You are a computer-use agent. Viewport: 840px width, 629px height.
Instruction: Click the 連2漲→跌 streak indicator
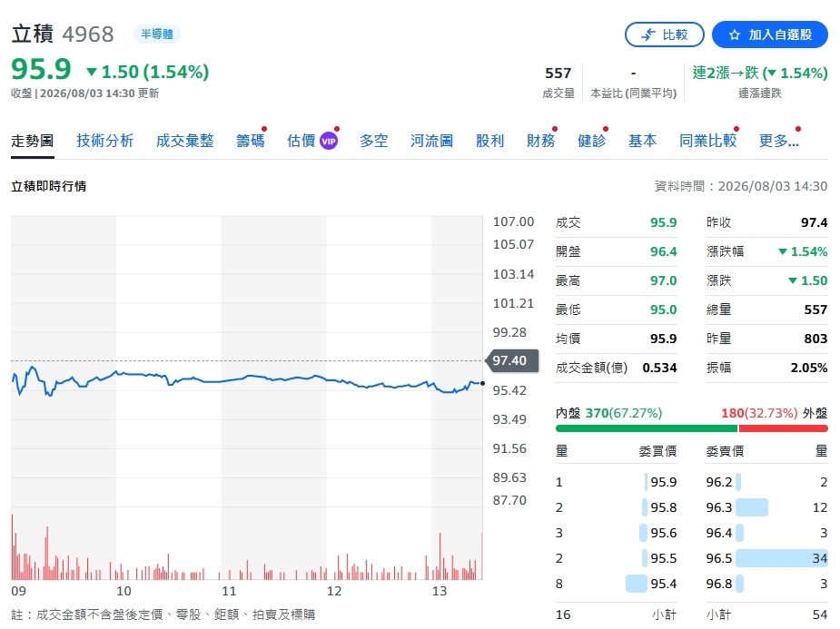coord(760,73)
